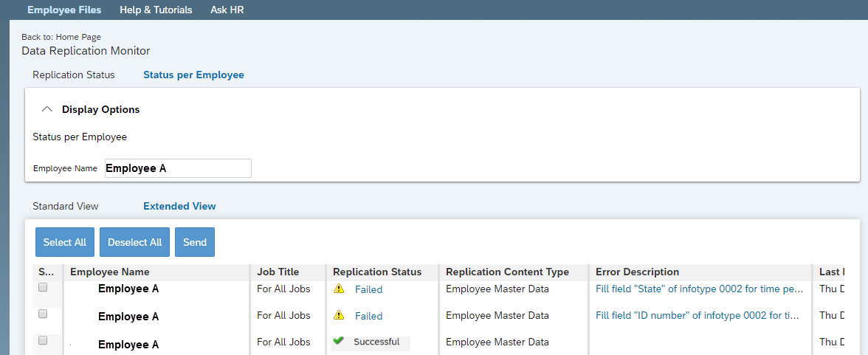Screen dimensions: 868x355
Task: Open Employee Files menu
Action: pos(64,10)
